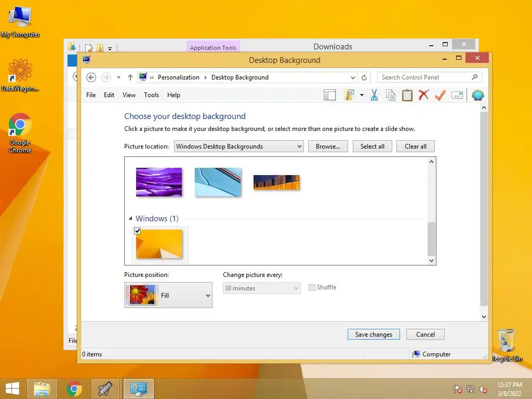Click the orange checkmark toolbar icon
This screenshot has width=532, height=399.
click(x=440, y=96)
